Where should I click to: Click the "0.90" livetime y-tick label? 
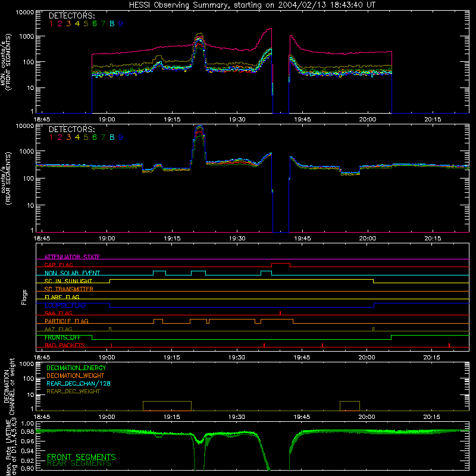[27, 468]
